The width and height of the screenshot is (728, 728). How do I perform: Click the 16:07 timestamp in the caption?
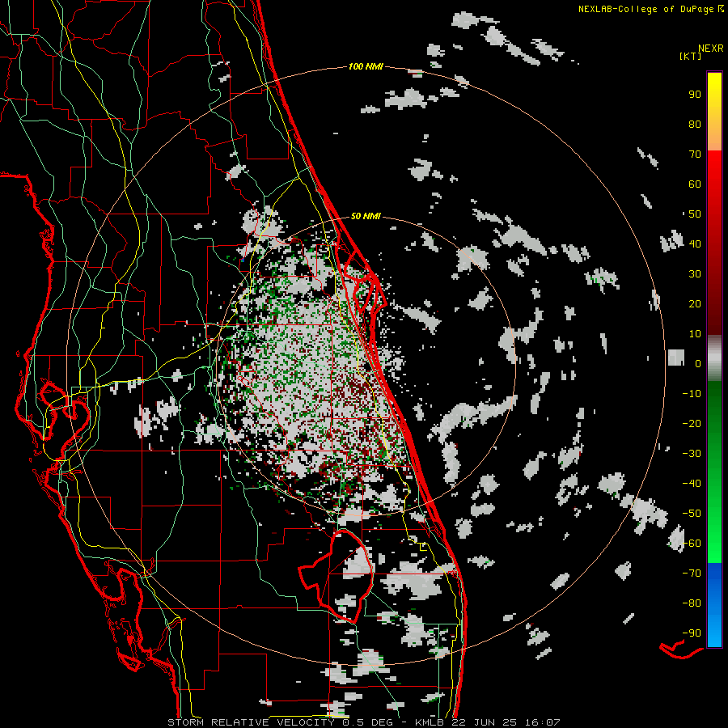tap(542, 722)
